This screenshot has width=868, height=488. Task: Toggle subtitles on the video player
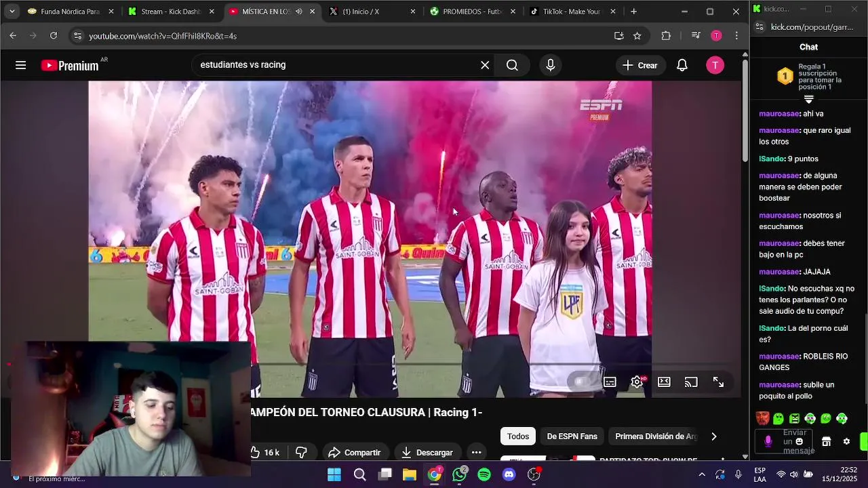pyautogui.click(x=610, y=382)
